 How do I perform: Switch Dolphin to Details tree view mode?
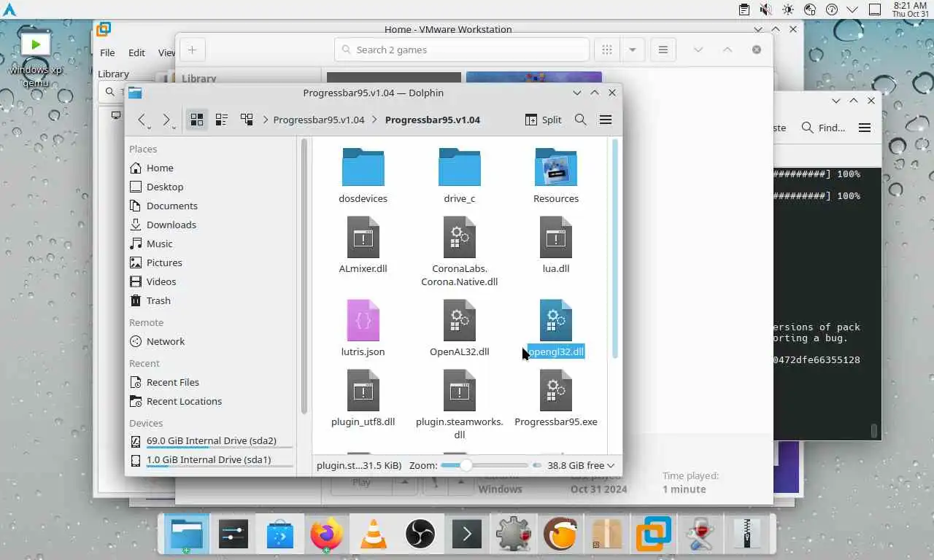(x=247, y=120)
